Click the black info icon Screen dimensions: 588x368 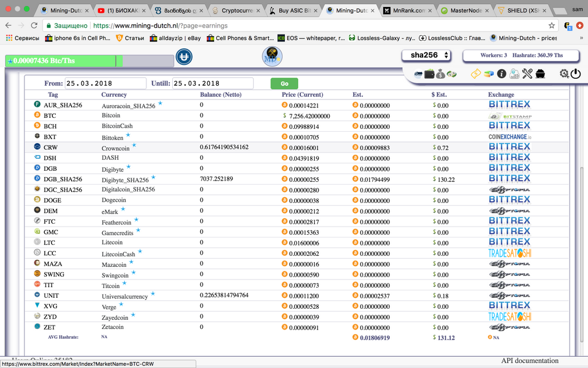[x=501, y=74]
